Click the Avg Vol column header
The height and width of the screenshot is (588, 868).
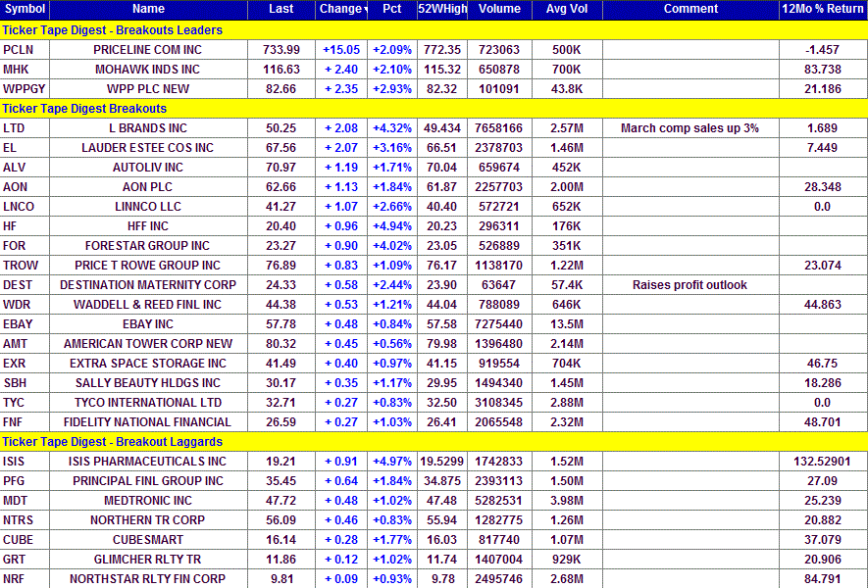[x=567, y=9]
